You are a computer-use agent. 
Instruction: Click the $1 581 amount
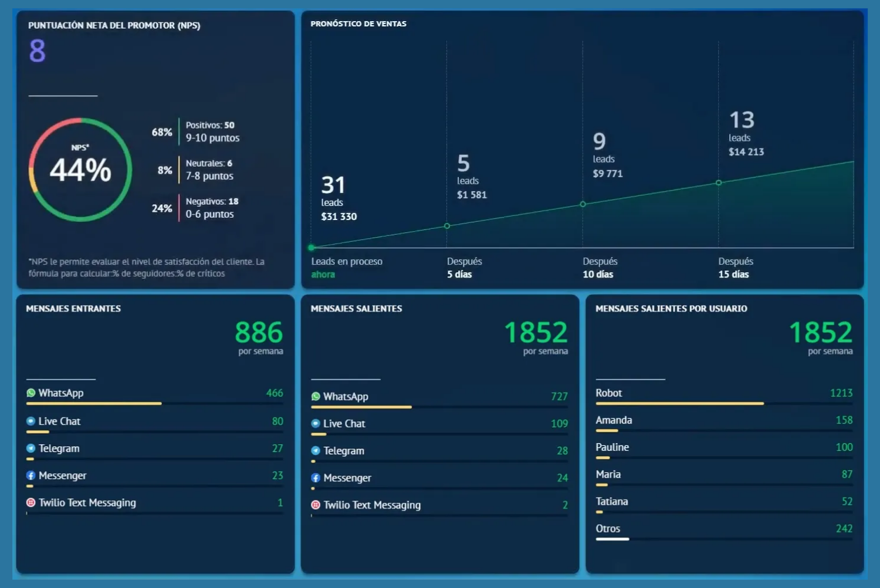[472, 195]
